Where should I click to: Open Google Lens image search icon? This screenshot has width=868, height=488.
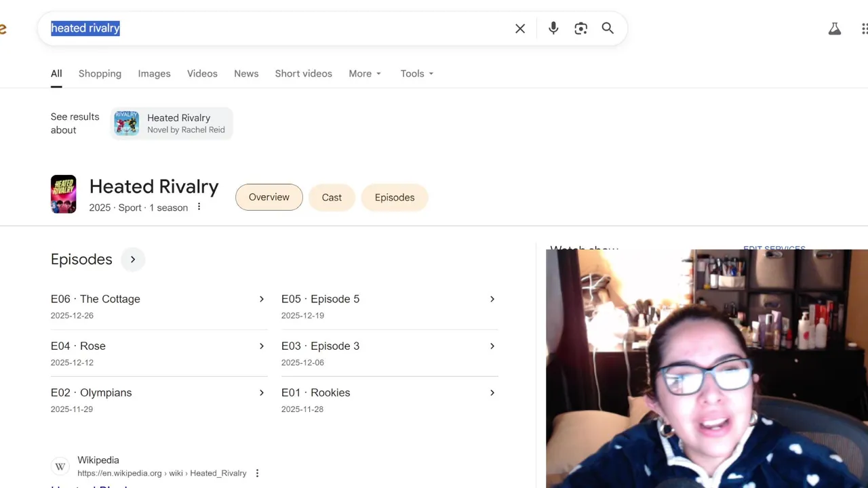[x=580, y=28]
